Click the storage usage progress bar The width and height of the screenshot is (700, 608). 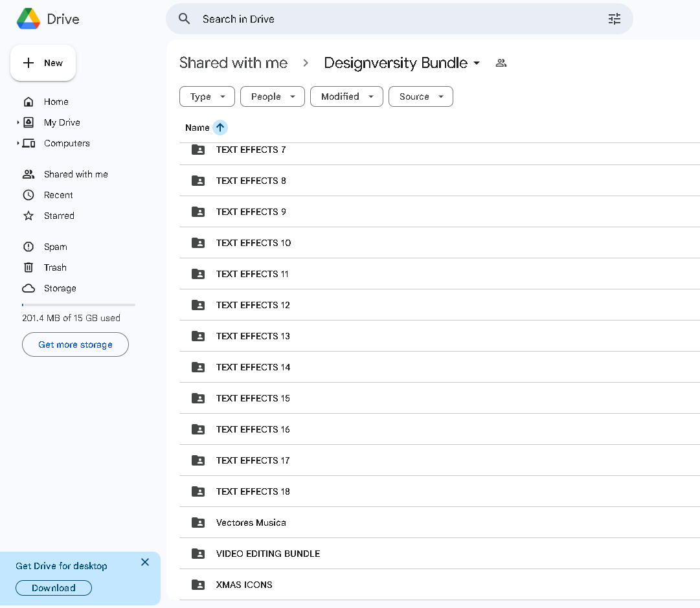pos(78,304)
